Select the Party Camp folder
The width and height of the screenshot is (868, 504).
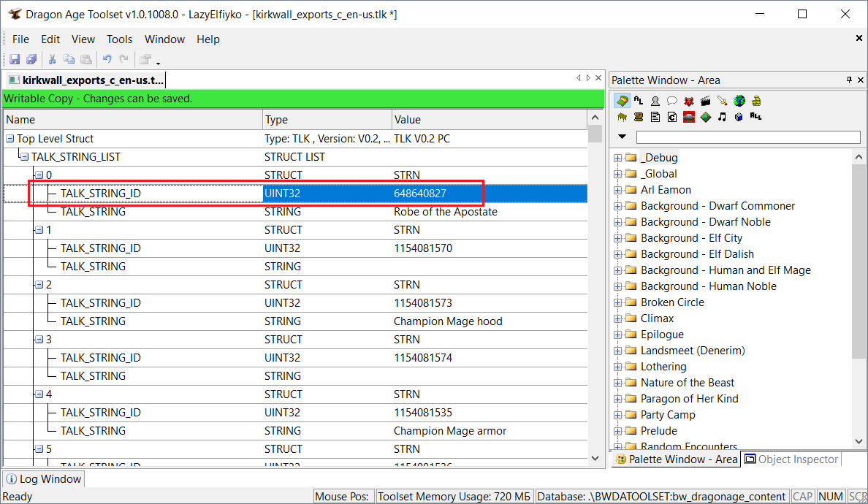click(x=668, y=415)
